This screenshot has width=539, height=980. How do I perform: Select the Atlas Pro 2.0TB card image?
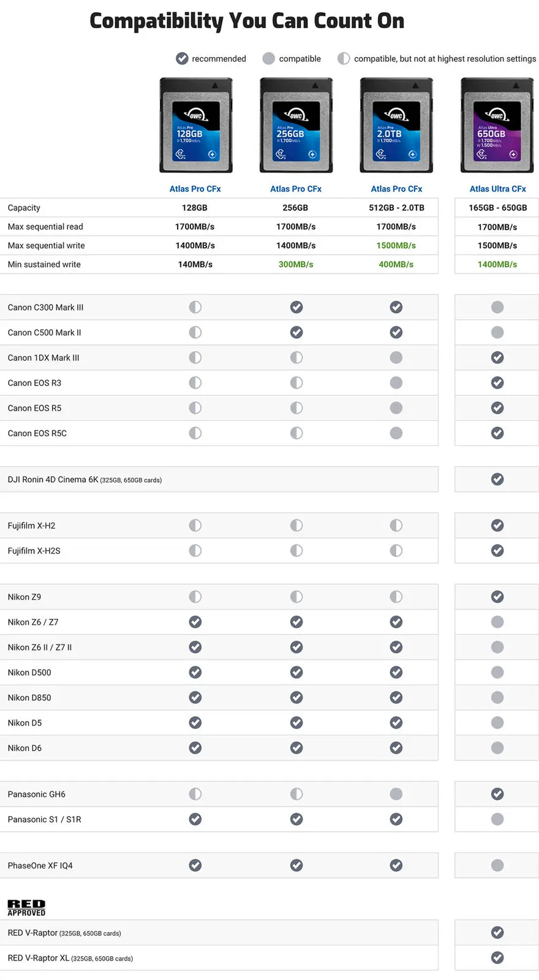pyautogui.click(x=396, y=125)
